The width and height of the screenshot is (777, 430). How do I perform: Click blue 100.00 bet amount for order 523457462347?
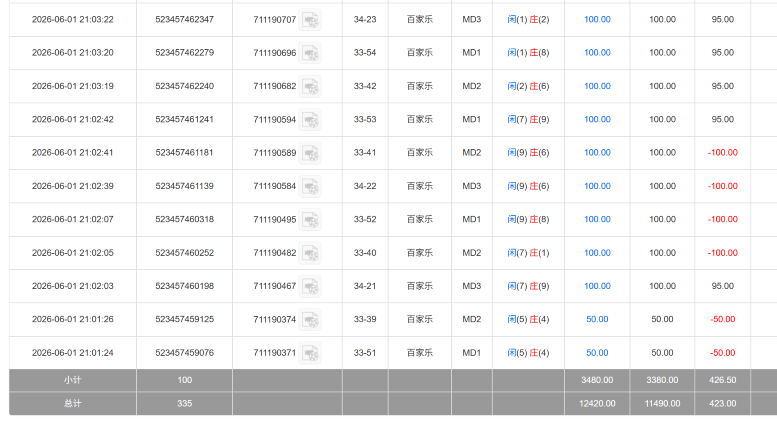597,19
